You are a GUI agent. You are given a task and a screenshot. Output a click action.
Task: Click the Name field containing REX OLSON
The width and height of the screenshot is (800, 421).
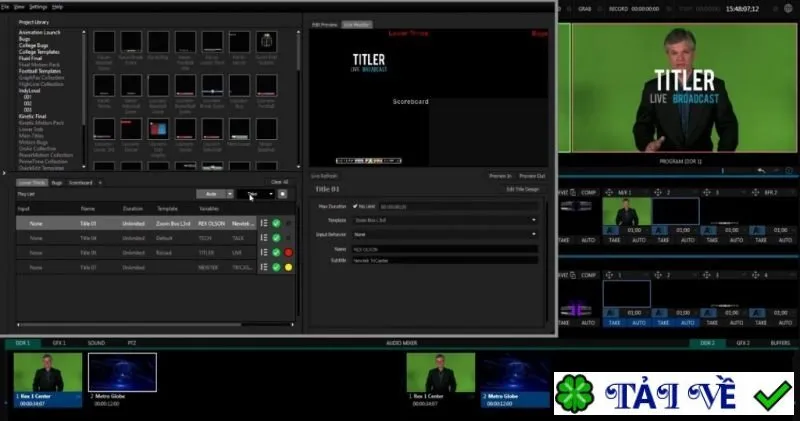tap(445, 249)
